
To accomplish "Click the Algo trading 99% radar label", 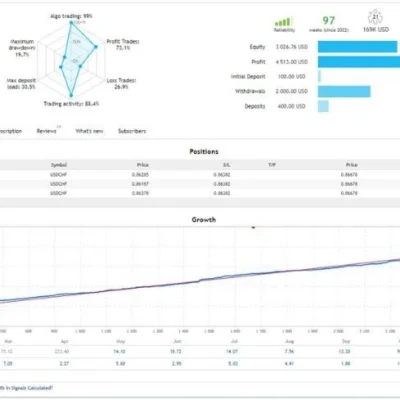I will point(71,16).
